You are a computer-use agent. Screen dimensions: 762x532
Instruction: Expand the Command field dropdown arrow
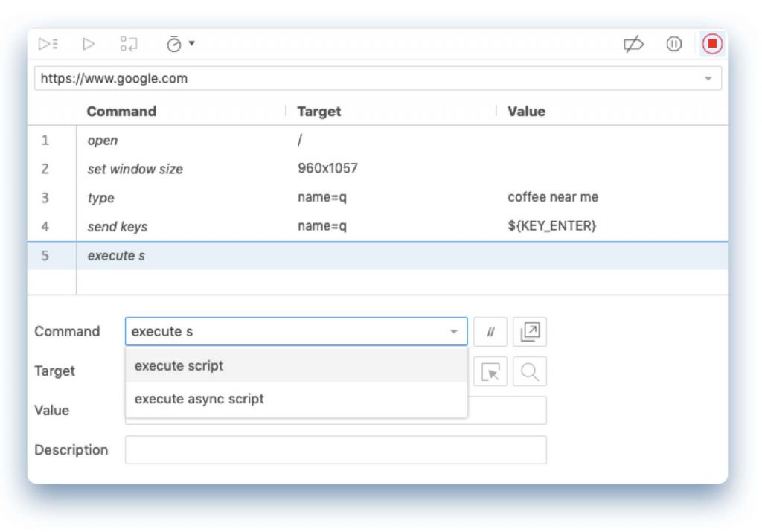pos(454,332)
